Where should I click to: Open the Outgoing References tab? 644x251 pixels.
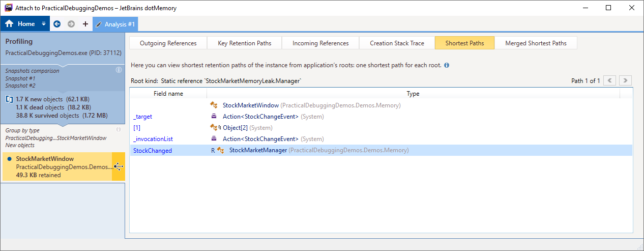pyautogui.click(x=168, y=43)
